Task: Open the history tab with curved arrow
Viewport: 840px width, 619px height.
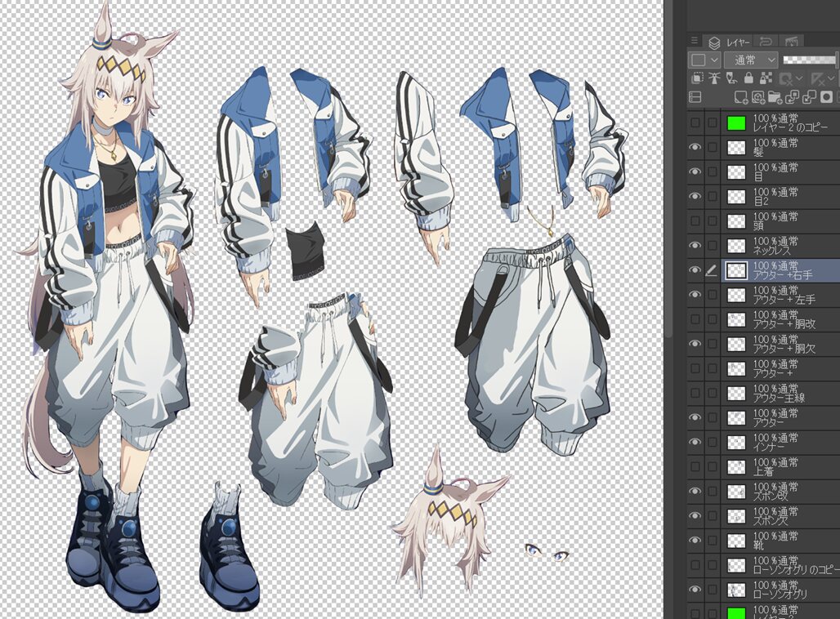Action: pyautogui.click(x=766, y=41)
